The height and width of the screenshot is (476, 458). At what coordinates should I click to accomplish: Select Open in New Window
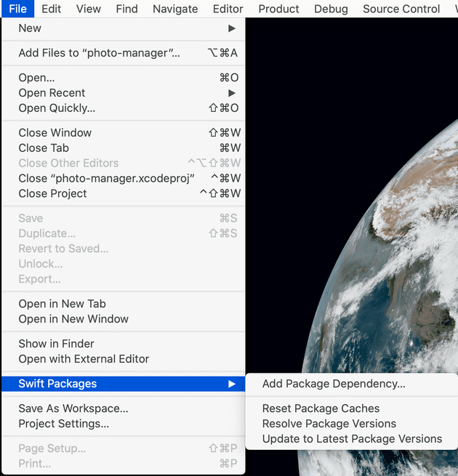124,319
